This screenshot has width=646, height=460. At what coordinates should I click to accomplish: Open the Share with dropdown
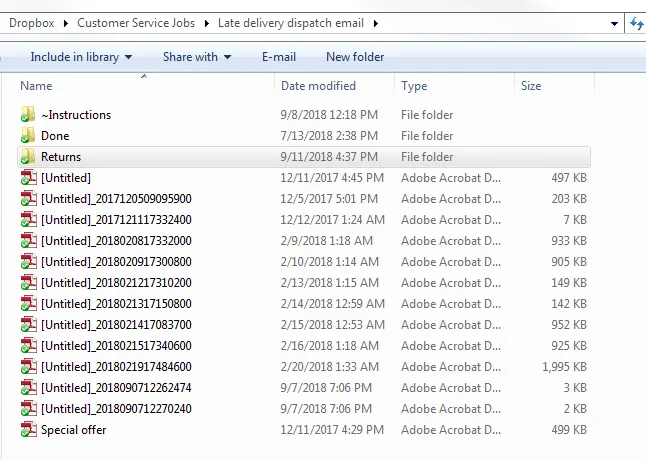click(197, 57)
